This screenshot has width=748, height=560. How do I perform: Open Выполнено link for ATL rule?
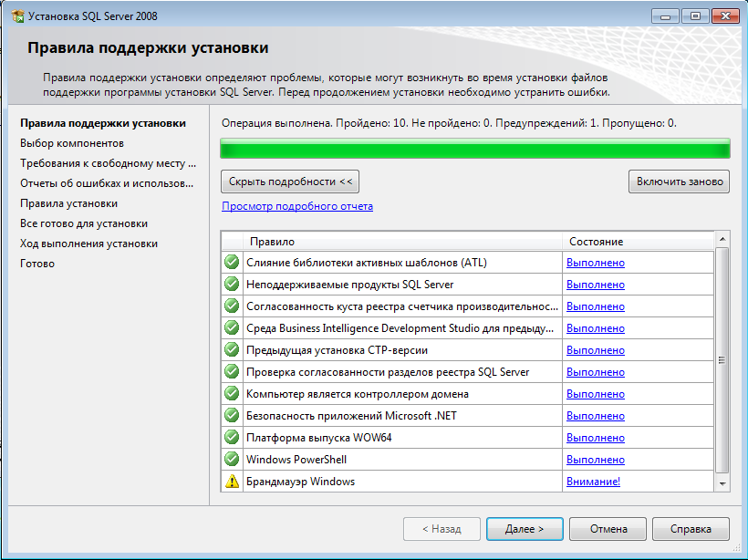(596, 263)
